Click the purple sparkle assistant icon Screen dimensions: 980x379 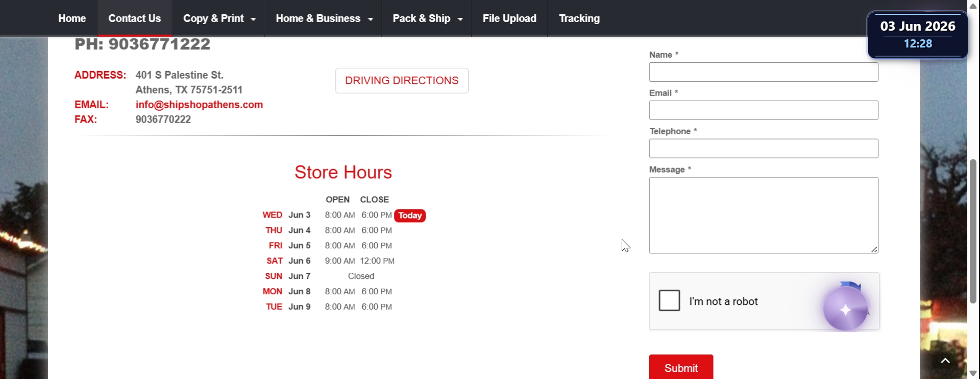pos(845,309)
